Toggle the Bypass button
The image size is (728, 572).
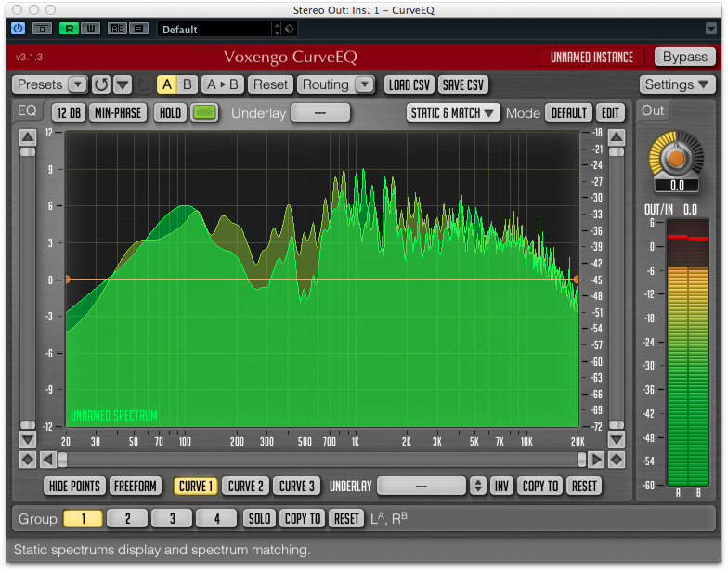685,57
